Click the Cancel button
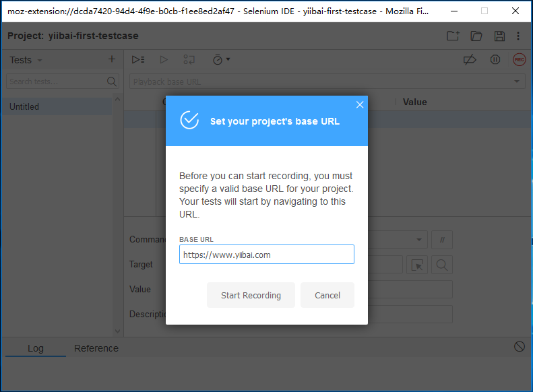 point(327,295)
